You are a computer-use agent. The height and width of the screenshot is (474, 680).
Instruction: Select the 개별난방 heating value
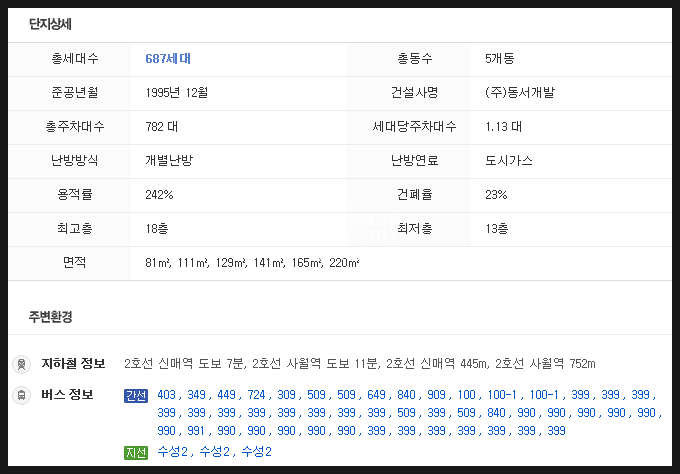pyautogui.click(x=169, y=160)
